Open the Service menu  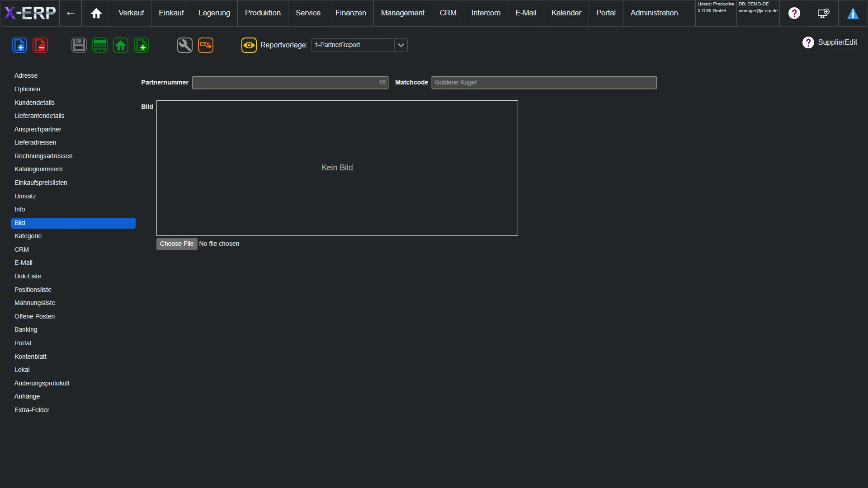tap(308, 13)
